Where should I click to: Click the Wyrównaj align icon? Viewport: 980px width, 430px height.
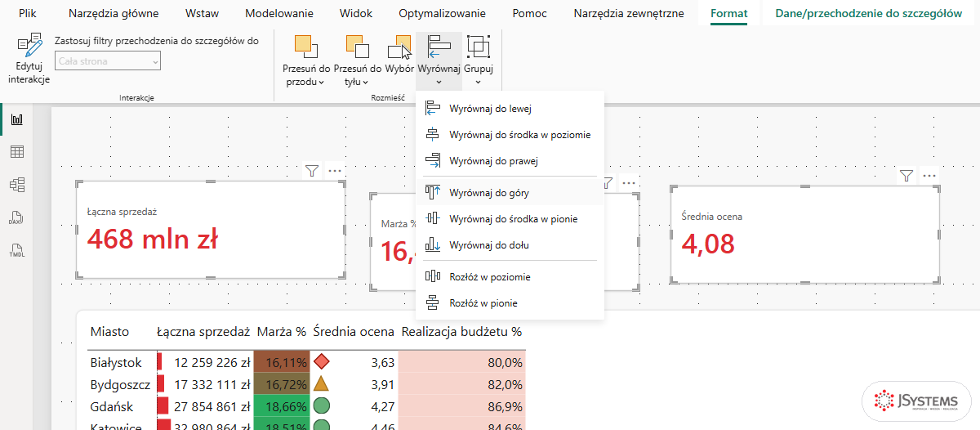click(439, 47)
